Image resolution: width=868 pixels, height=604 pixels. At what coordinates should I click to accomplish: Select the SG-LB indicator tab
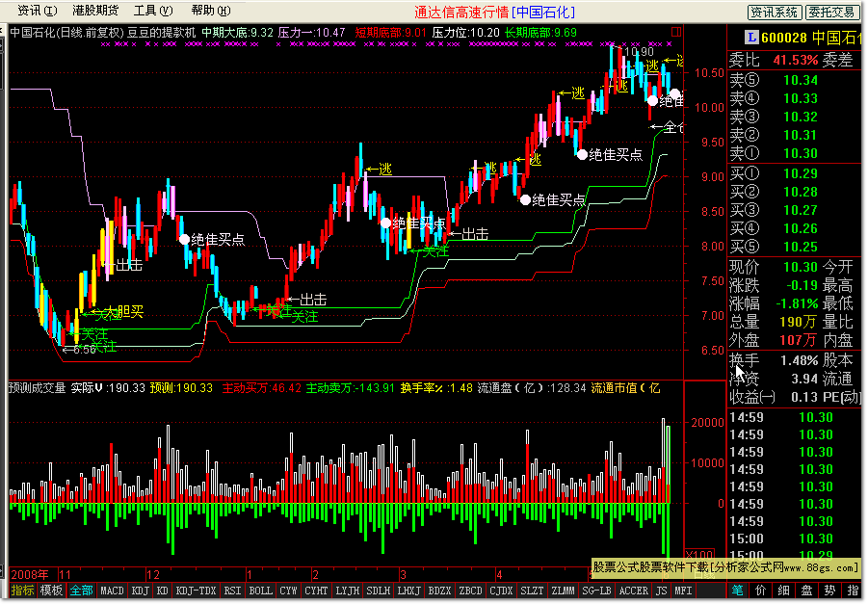click(596, 591)
